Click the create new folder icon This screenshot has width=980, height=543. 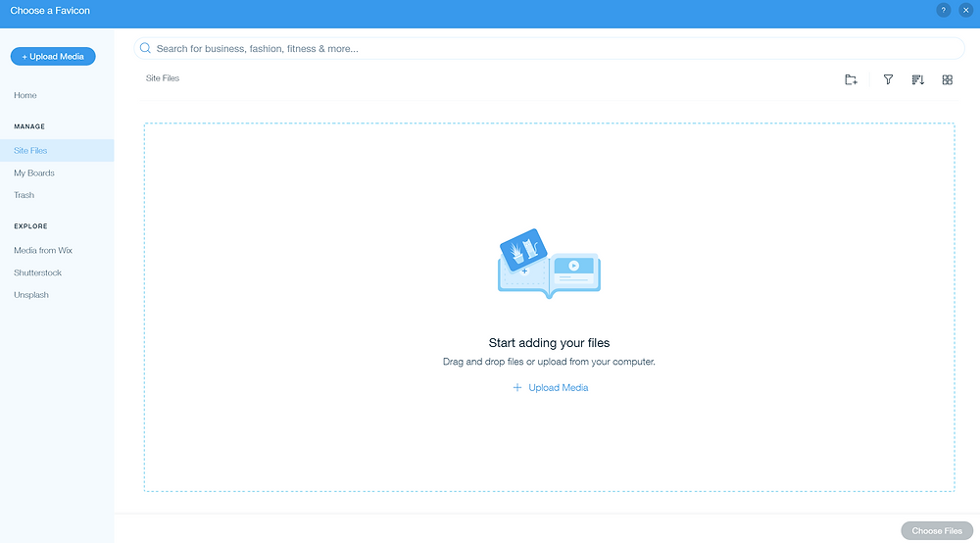(x=851, y=79)
